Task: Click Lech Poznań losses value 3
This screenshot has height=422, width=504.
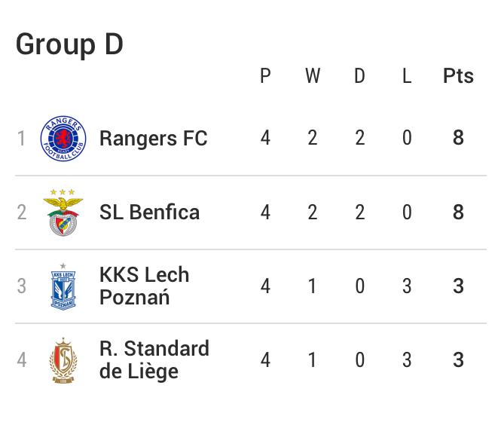Action: pos(407,286)
